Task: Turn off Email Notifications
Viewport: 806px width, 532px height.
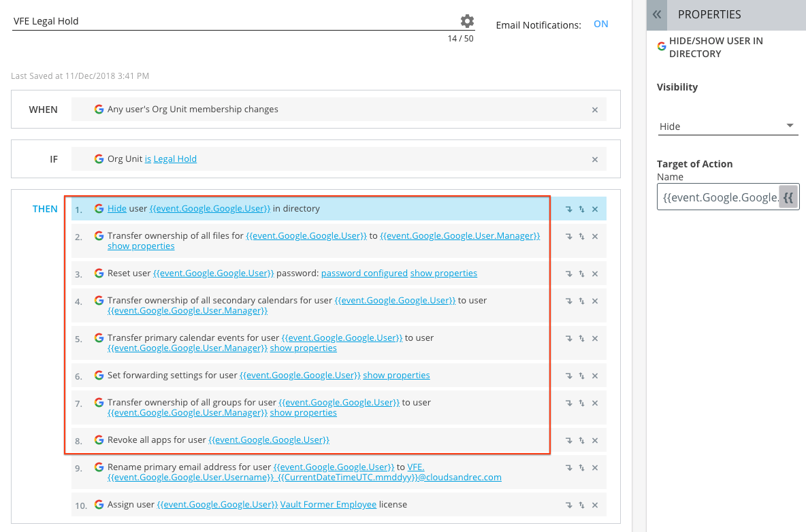Action: click(600, 24)
